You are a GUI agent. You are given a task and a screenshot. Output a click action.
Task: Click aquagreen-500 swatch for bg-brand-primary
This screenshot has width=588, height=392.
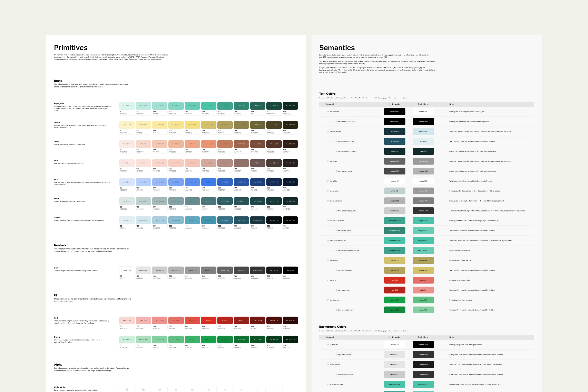pos(395,384)
